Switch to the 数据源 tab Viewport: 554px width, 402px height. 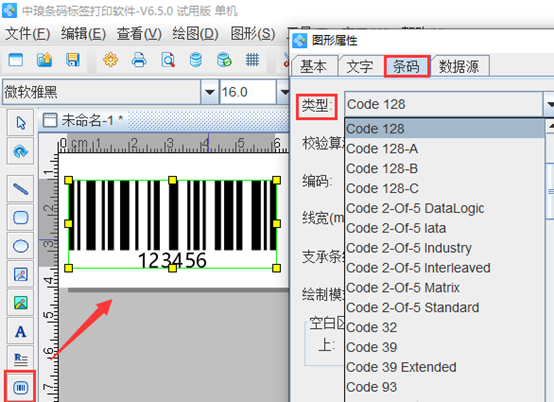click(x=459, y=66)
